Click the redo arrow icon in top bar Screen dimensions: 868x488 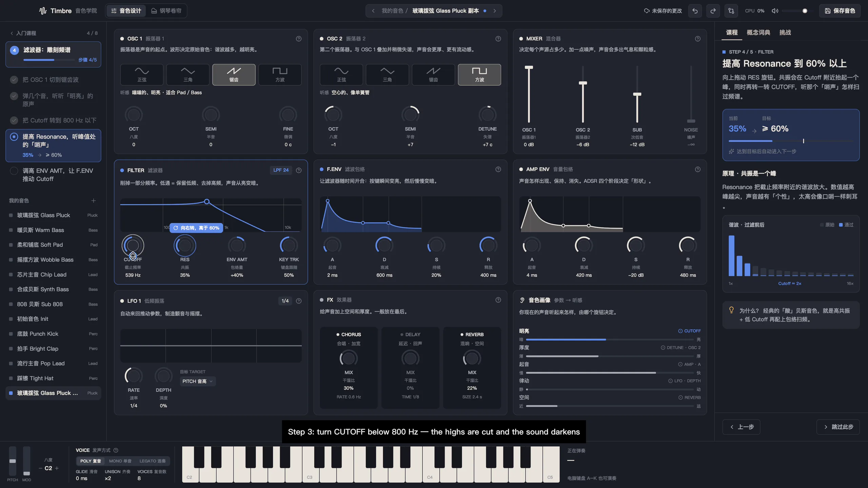point(713,11)
